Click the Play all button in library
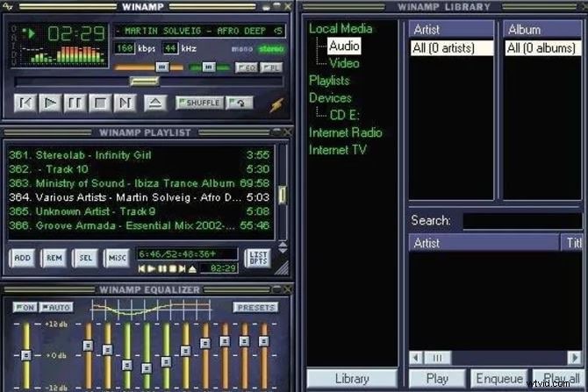The height and width of the screenshot is (392, 588). [x=558, y=379]
